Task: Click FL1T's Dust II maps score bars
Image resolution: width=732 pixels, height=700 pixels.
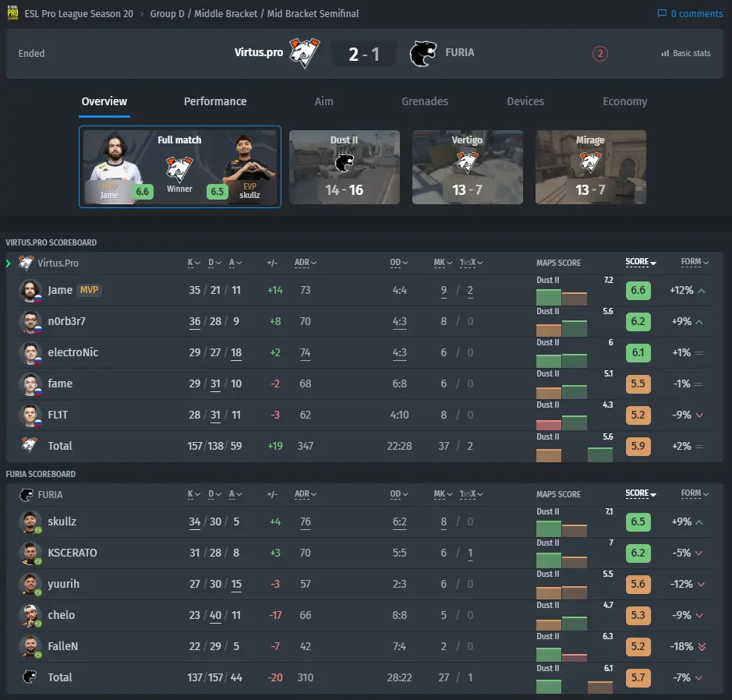Action: point(561,422)
